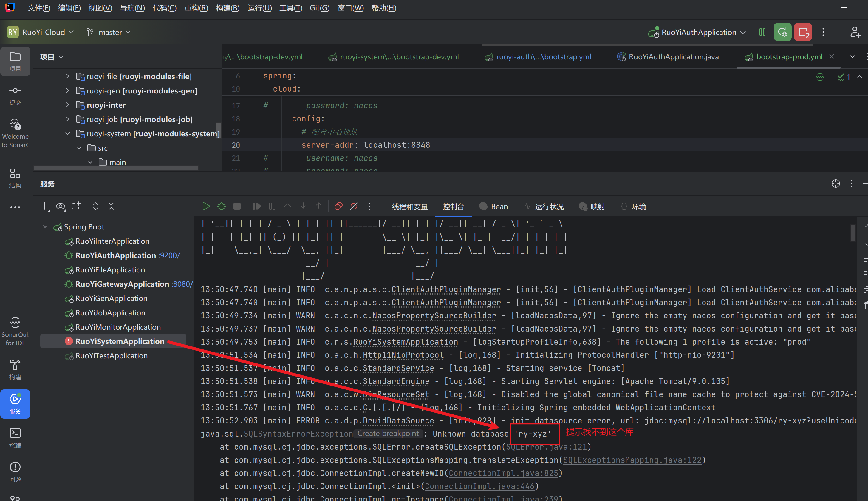The height and width of the screenshot is (501, 868).
Task: Open the Structure tool window icon
Action: [15, 178]
